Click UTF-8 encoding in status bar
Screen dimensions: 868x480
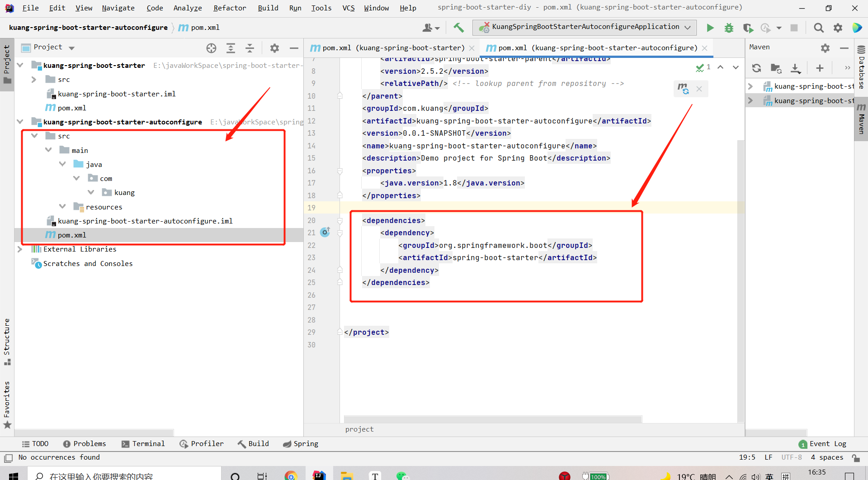tap(792, 457)
